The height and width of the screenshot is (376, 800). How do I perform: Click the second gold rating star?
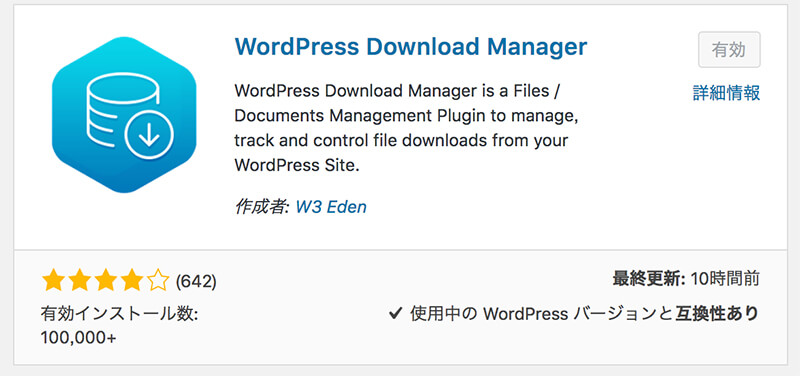tap(79, 281)
